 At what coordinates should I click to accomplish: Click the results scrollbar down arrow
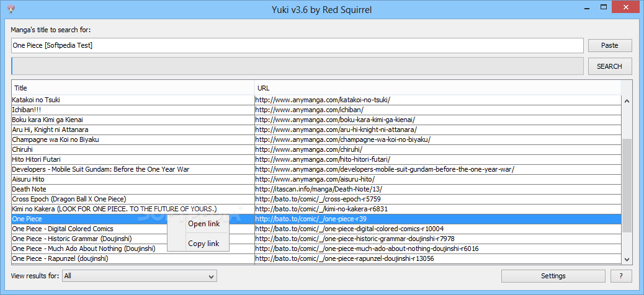point(627,259)
